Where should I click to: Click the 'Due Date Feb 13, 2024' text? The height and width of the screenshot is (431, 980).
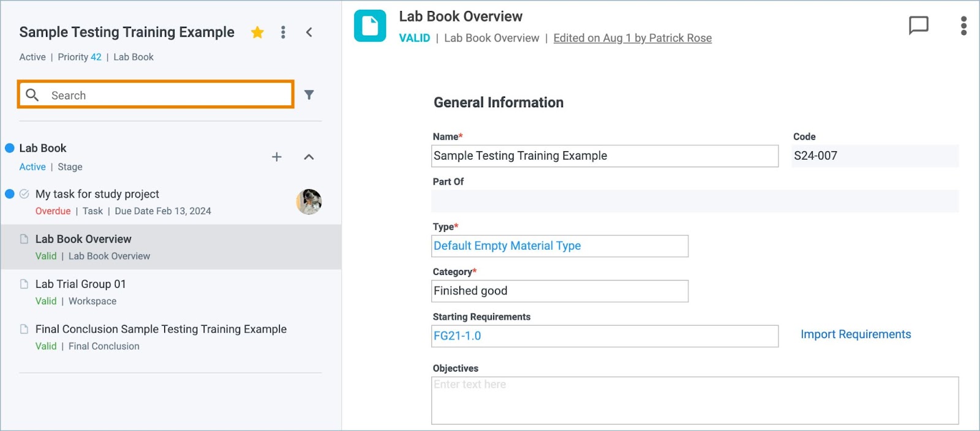[x=163, y=211]
